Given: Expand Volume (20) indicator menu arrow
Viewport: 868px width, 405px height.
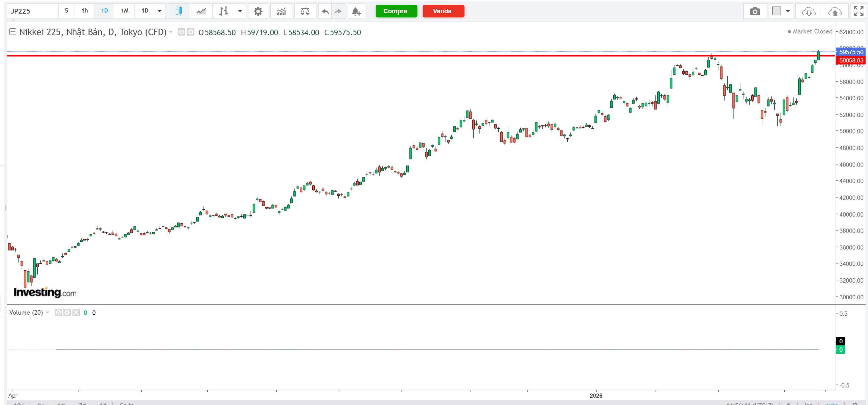Looking at the screenshot, I should pos(48,313).
